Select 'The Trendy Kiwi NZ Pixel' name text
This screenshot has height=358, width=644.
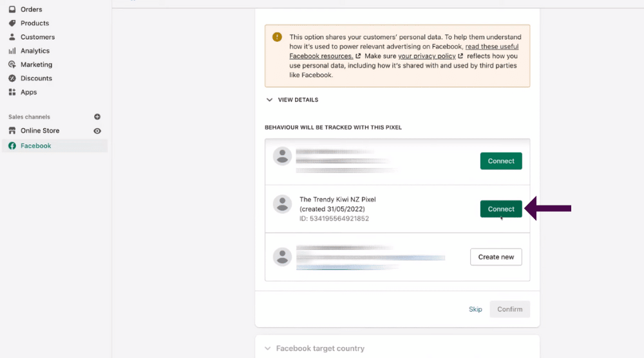tap(337, 200)
